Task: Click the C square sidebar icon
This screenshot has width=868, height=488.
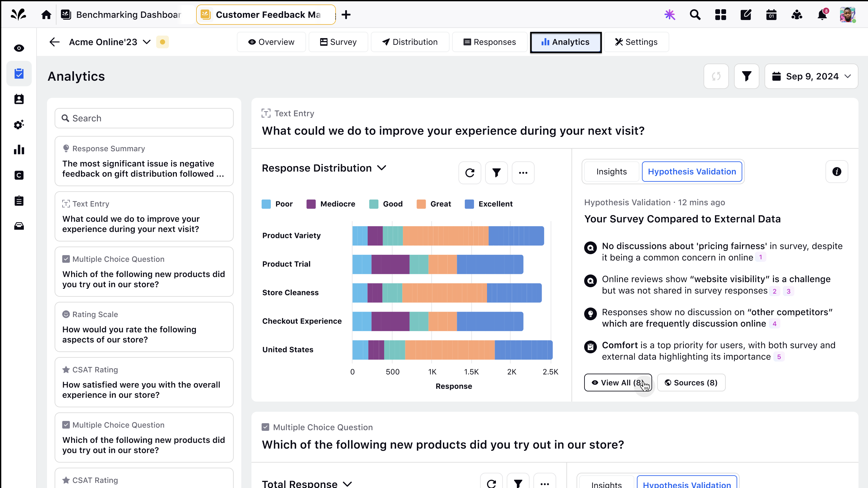Action: click(19, 175)
